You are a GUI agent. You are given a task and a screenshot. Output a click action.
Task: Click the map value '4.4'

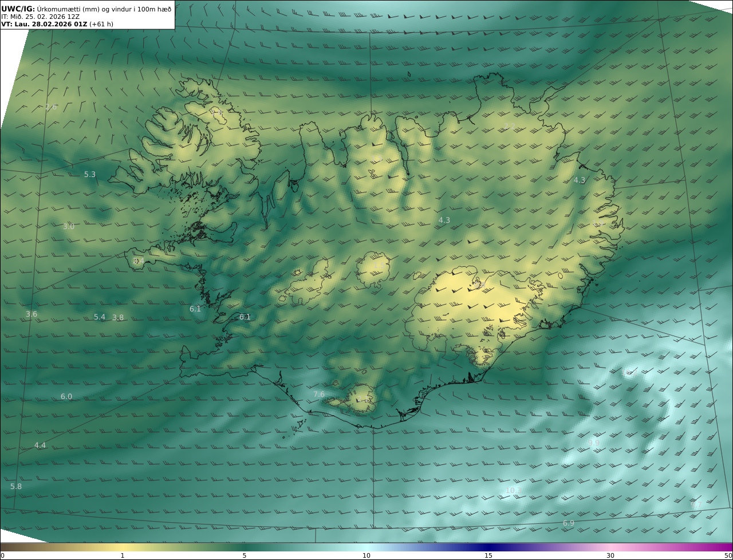[40, 445]
